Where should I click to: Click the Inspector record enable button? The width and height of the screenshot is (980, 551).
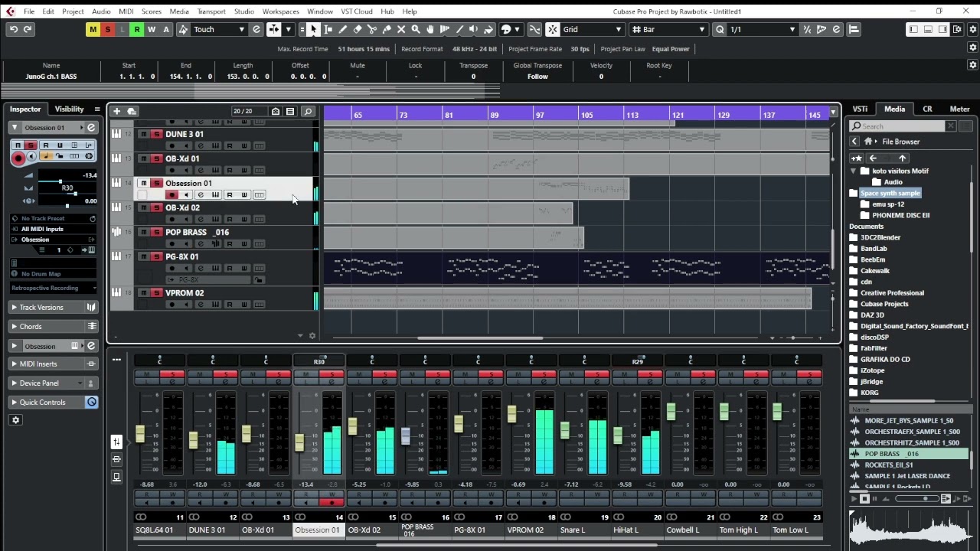(x=18, y=157)
